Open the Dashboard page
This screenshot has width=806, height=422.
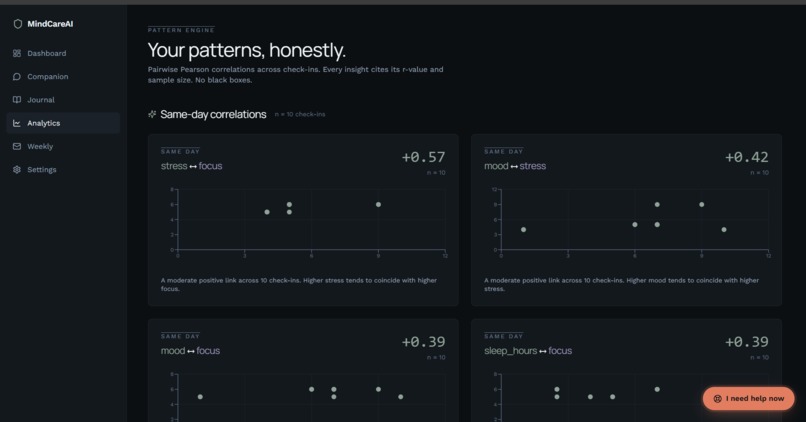pos(63,53)
